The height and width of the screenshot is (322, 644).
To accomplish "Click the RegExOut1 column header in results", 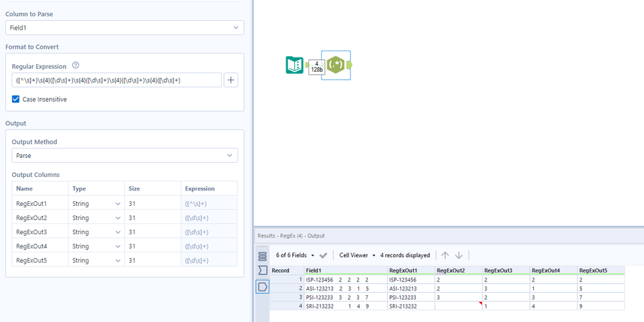I will click(411, 271).
